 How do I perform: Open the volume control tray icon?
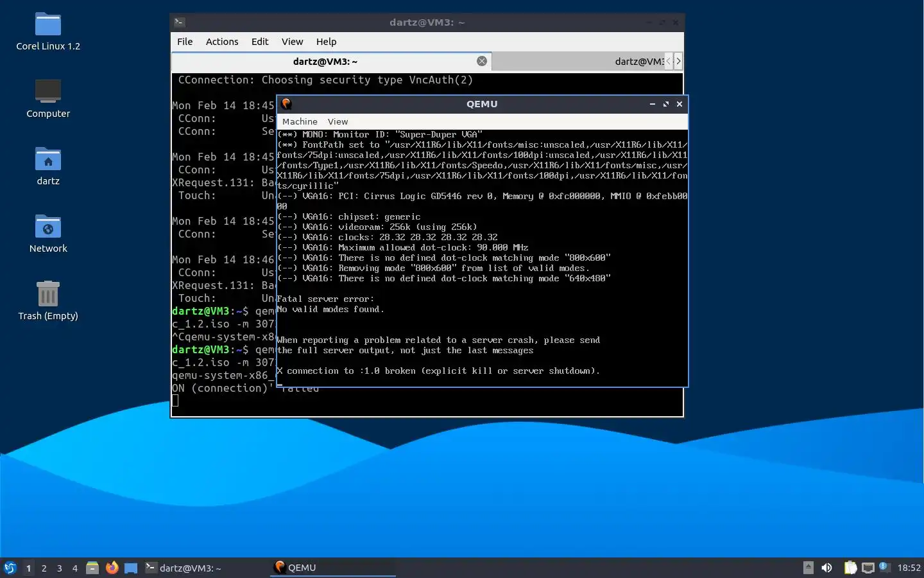point(827,568)
